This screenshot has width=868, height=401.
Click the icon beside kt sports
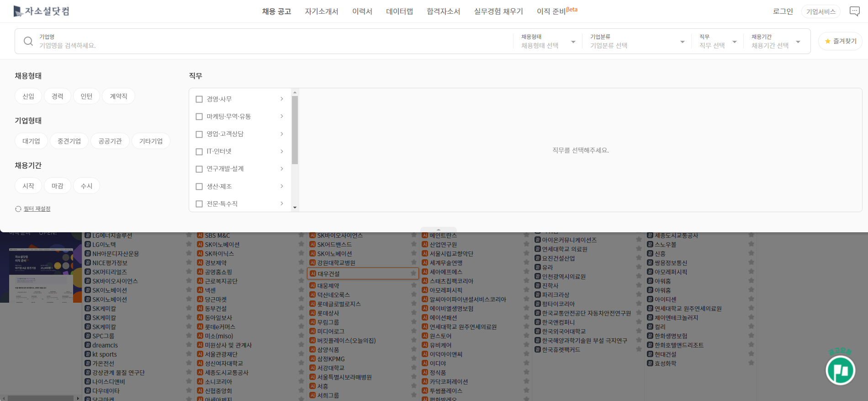88,354
